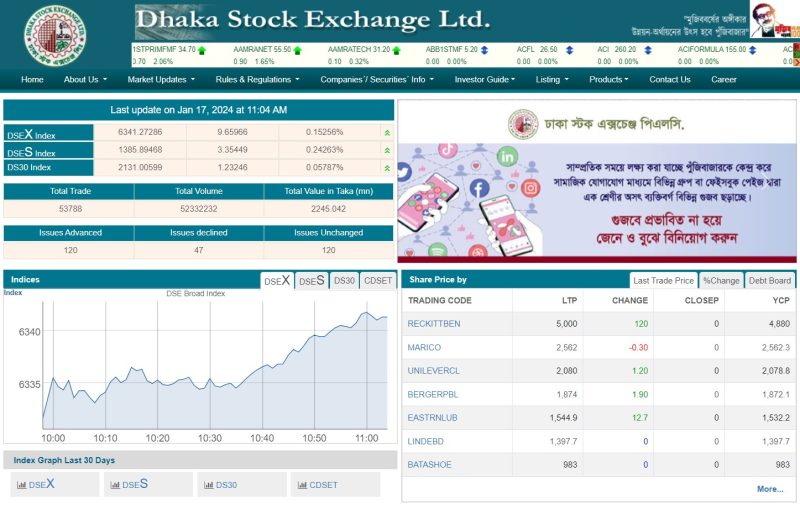Open the Investor Guide dropdown
Viewport: 800px width, 509px height.
pyautogui.click(x=485, y=79)
